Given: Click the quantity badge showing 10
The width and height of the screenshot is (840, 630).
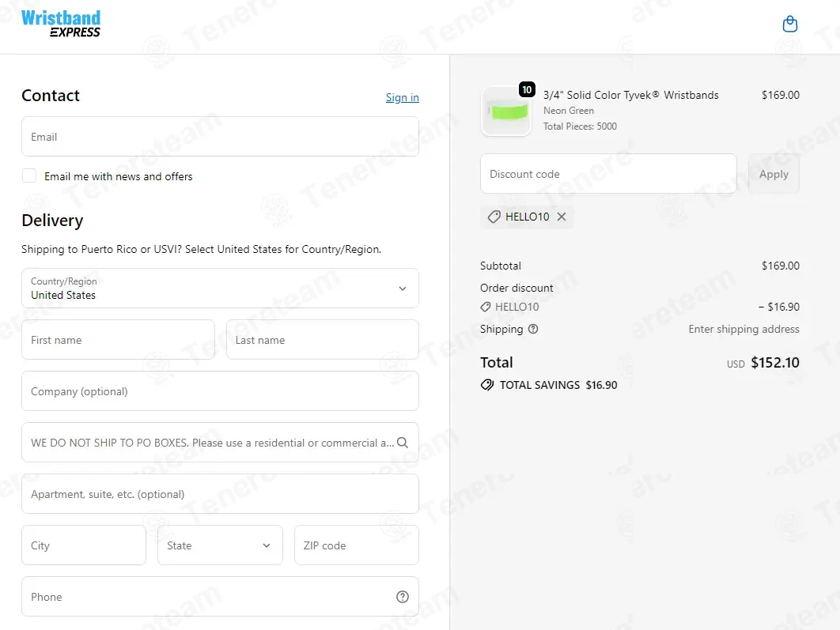Looking at the screenshot, I should (527, 89).
